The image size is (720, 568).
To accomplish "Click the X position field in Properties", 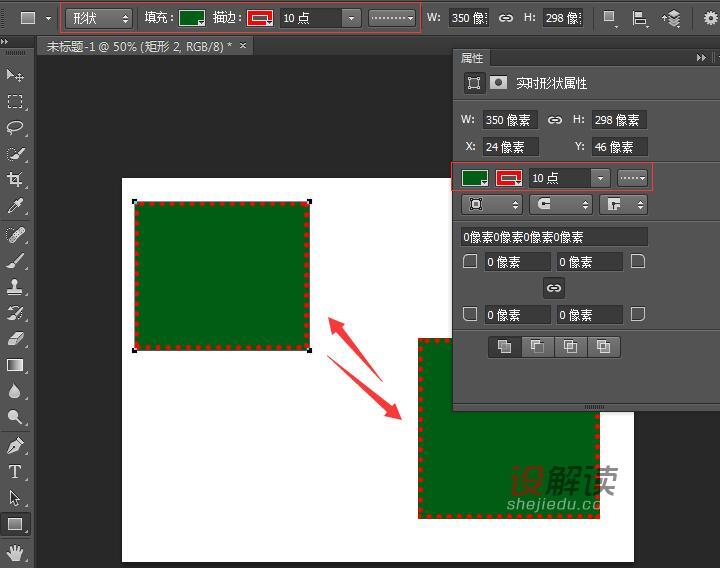I will pyautogui.click(x=508, y=147).
